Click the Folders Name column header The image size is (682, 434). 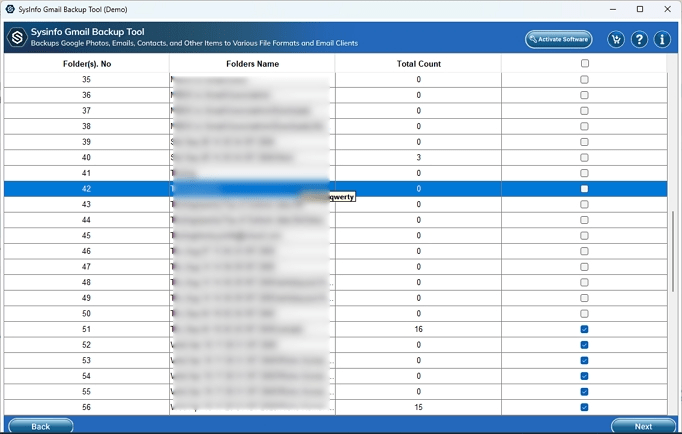tap(252, 64)
